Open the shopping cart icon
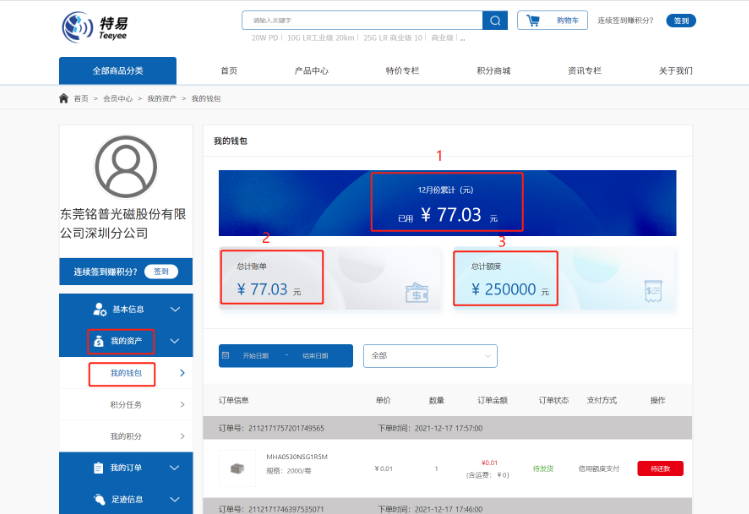Viewport: 749px width, 514px height. 533,21
